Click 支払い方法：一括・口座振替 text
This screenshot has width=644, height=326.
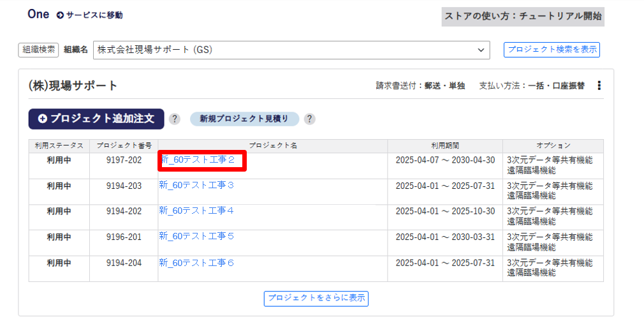[x=532, y=86]
